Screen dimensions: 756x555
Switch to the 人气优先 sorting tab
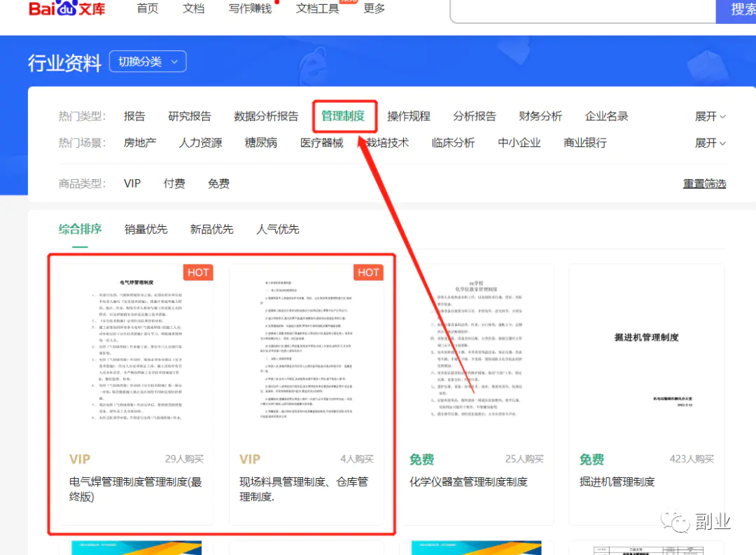[277, 229]
